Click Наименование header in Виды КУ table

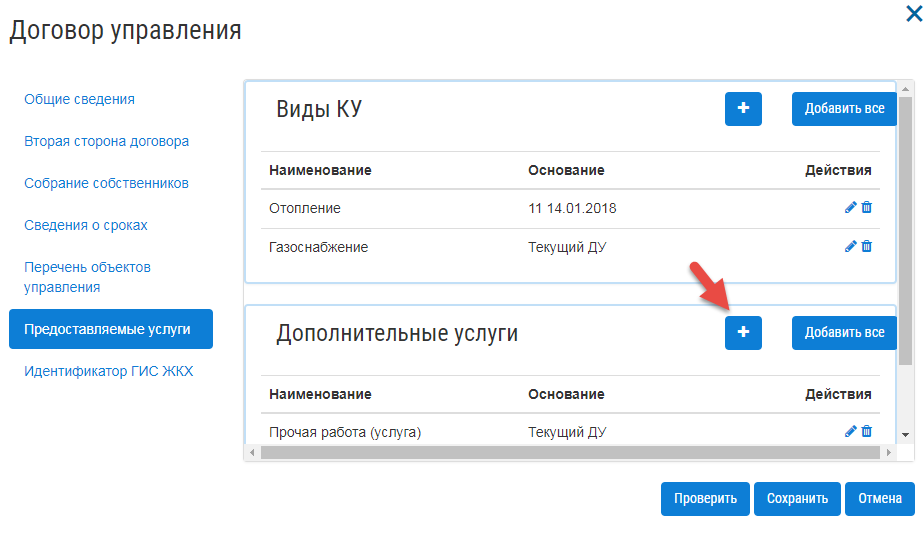321,170
